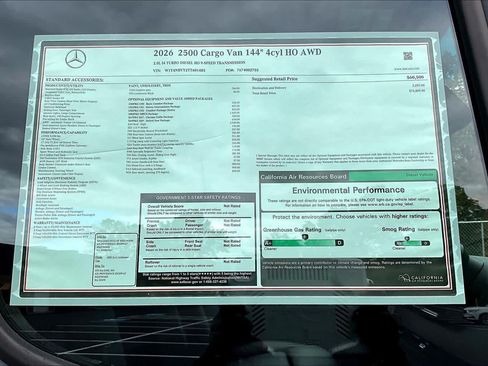Click the 'Diesel Vehicle' green banner label
Image resolution: width=488 pixels, height=366 pixels.
(x=419, y=175)
